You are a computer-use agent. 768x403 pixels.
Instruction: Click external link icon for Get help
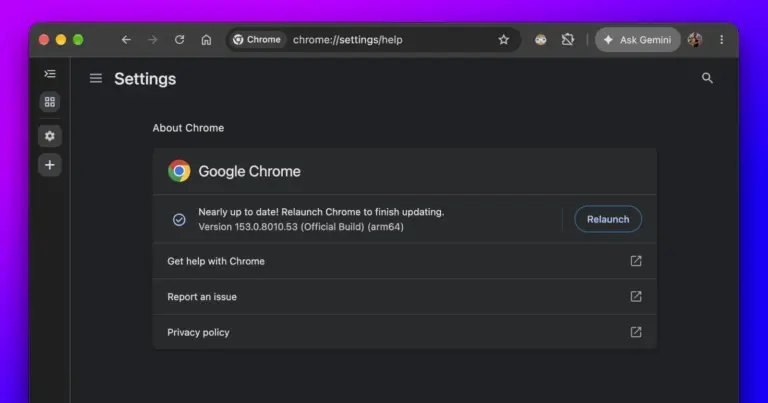pos(636,261)
